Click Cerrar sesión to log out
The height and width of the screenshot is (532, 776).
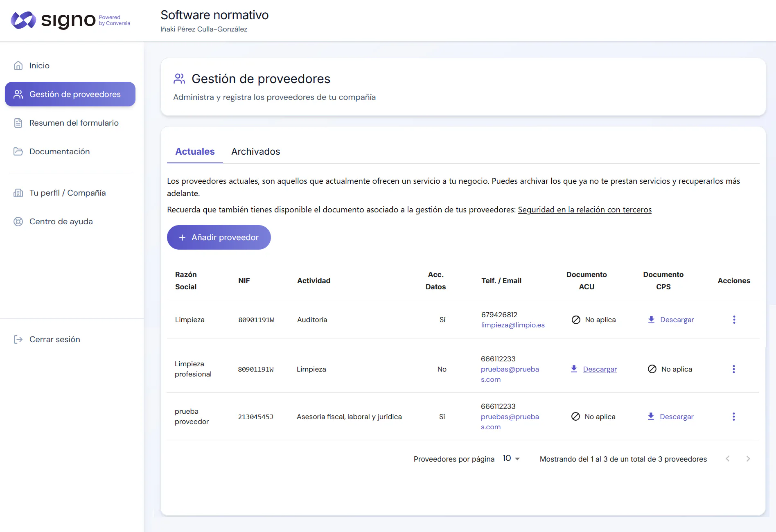tap(70, 339)
